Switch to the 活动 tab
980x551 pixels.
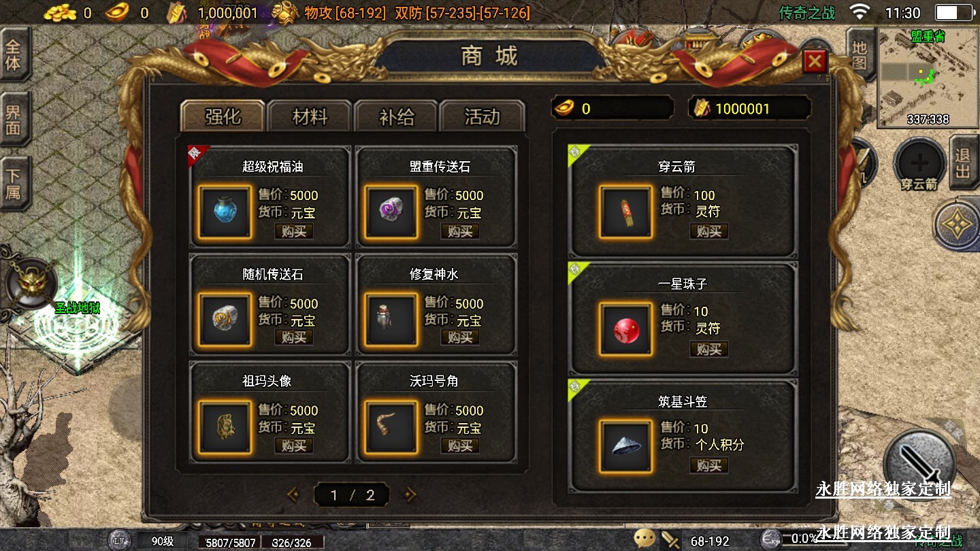[483, 117]
